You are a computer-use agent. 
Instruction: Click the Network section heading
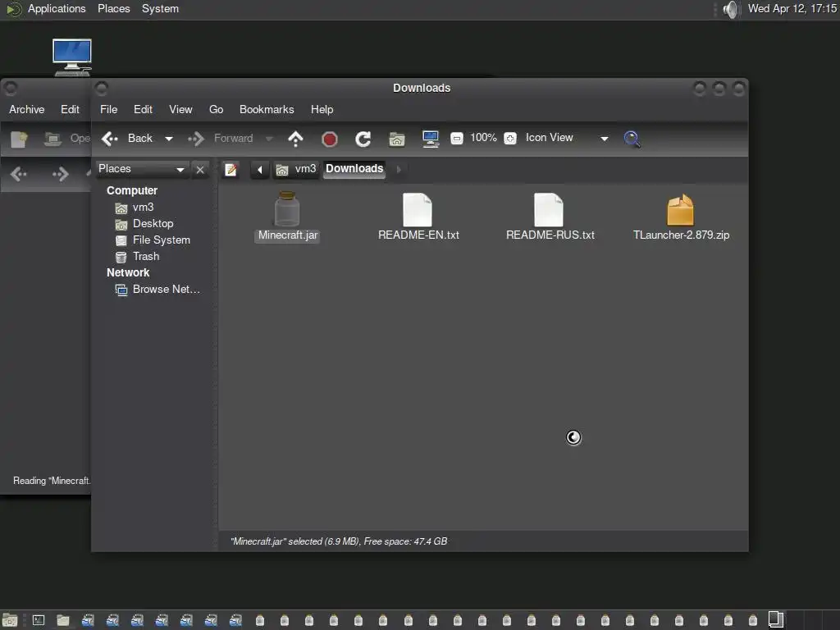(x=128, y=272)
